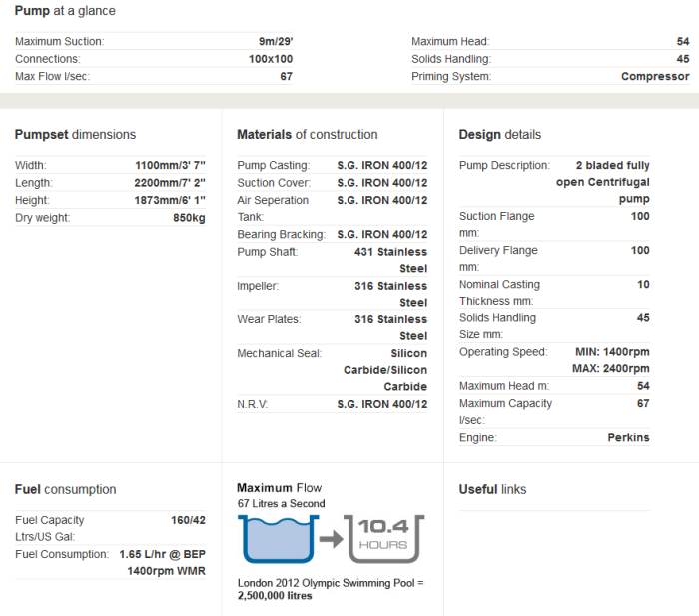Screen dimensions: 699x616
Task: Click the 2,500,000 litres text
Action: coord(274,596)
